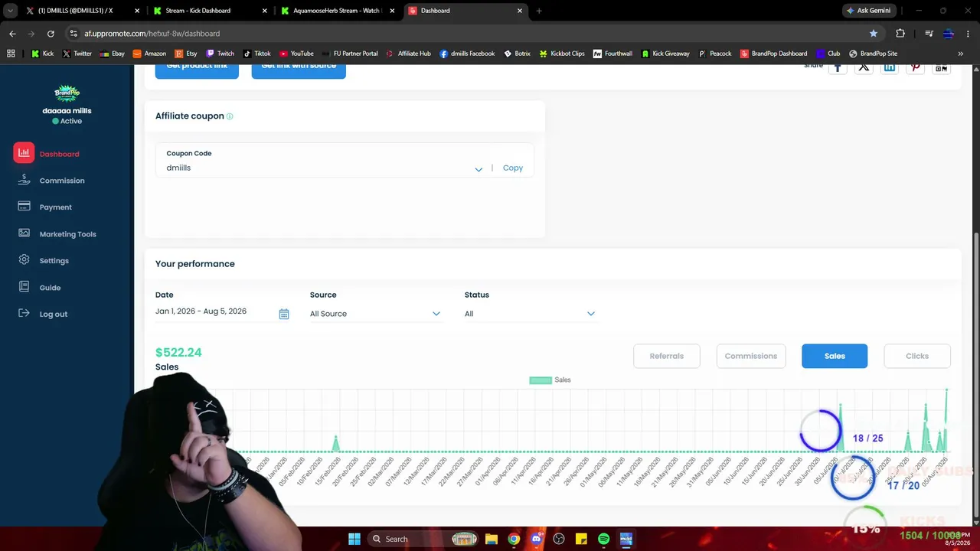Click the Ask Gemini button
Image resolution: width=980 pixels, height=551 pixels.
click(869, 11)
